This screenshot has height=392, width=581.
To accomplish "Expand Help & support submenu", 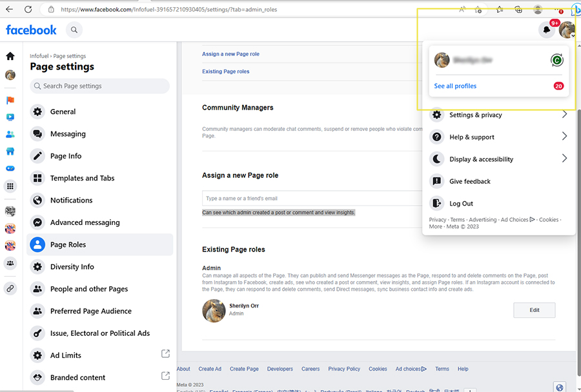I will (564, 137).
